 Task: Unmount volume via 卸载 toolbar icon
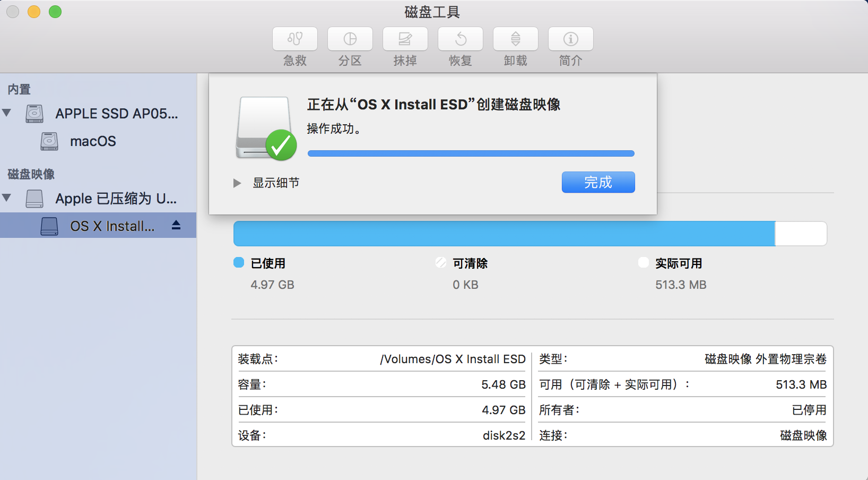[515, 45]
